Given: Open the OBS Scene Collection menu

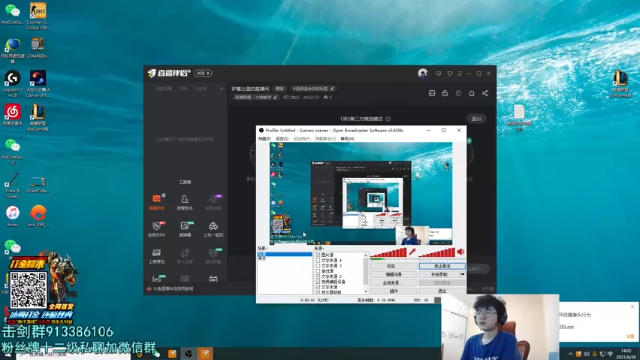Looking at the screenshot, I should pyautogui.click(x=325, y=139).
